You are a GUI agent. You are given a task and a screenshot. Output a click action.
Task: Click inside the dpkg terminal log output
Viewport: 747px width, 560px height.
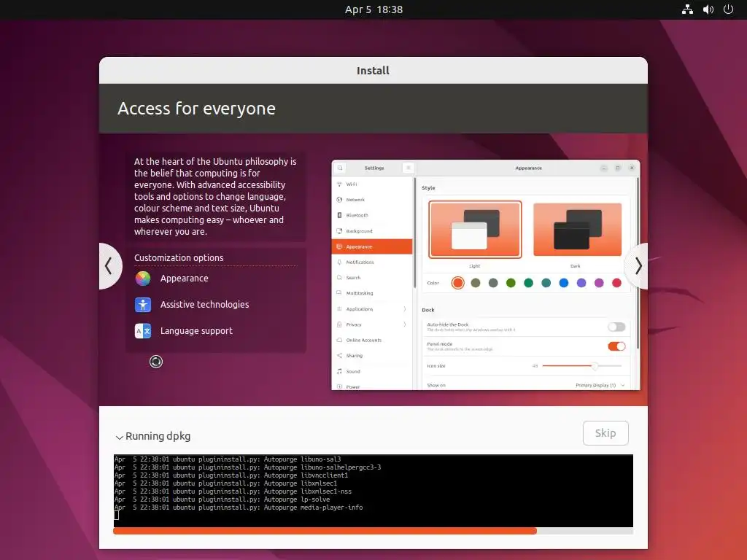pos(373,491)
